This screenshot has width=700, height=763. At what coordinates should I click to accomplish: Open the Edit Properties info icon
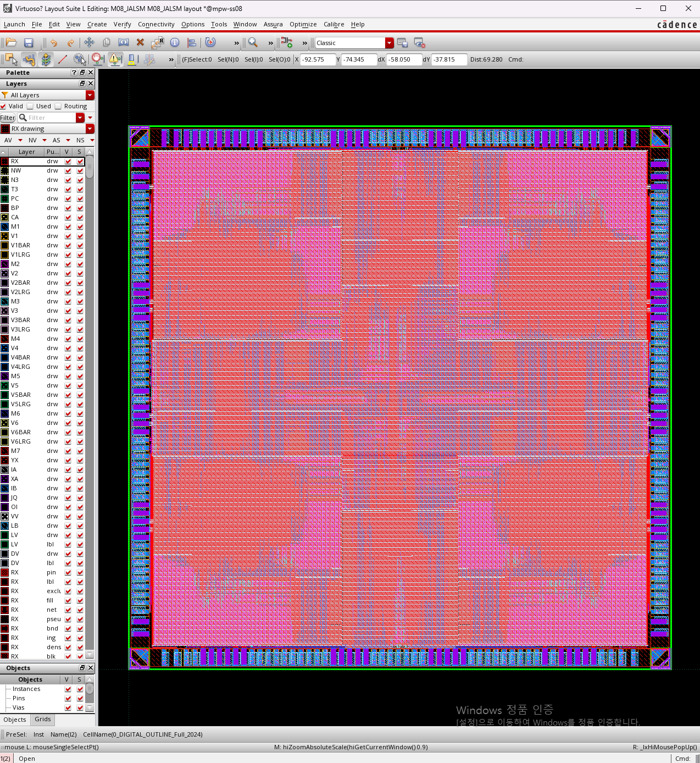pyautogui.click(x=175, y=43)
